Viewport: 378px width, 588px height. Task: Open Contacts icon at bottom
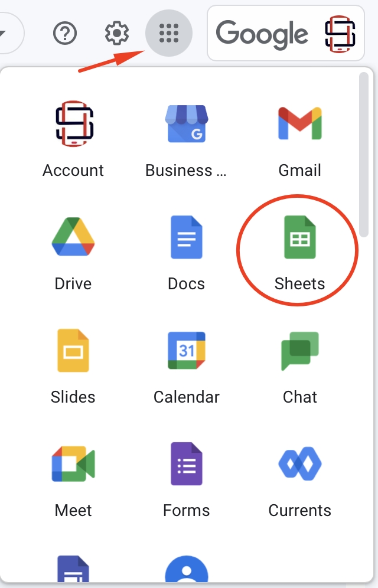coord(187,569)
